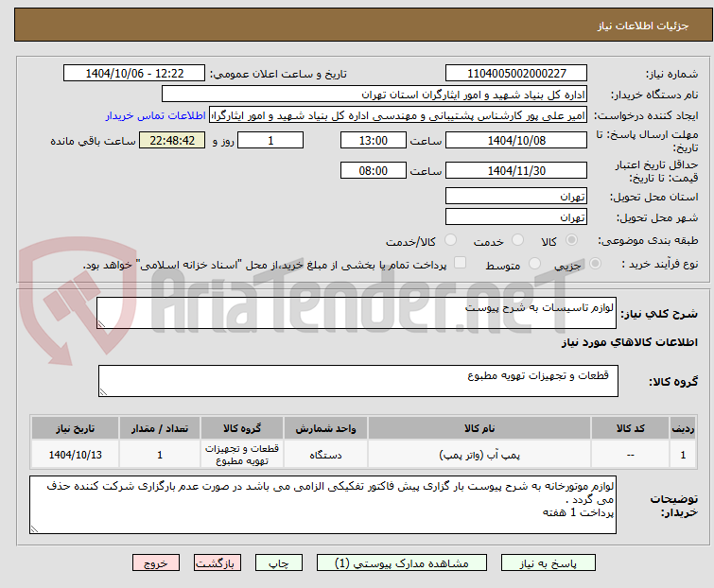The height and width of the screenshot is (588, 714).
Task: Click the شماره نیاز field 1104005002000227
Action: [x=516, y=74]
